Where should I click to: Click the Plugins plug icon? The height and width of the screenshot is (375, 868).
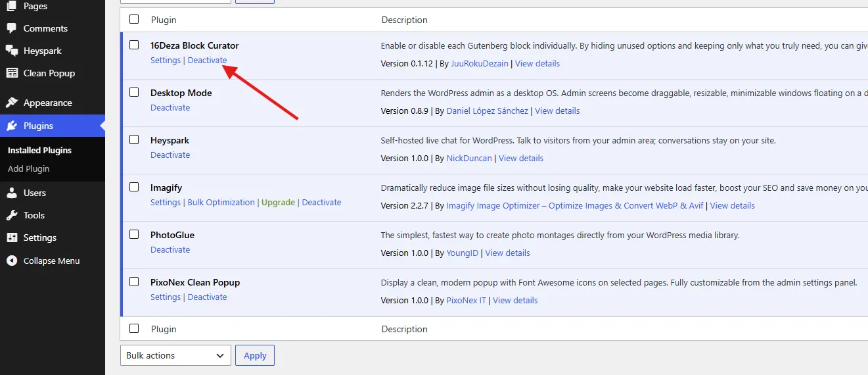[11, 126]
